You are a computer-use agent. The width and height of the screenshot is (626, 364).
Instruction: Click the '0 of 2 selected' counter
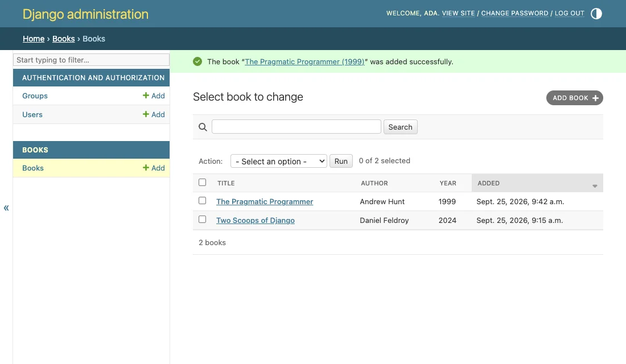click(x=385, y=160)
